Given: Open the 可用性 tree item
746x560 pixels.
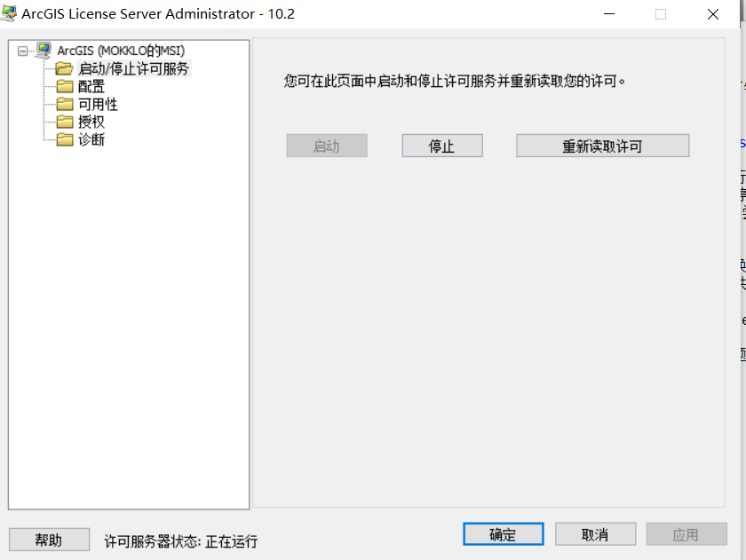Looking at the screenshot, I should pos(98,104).
